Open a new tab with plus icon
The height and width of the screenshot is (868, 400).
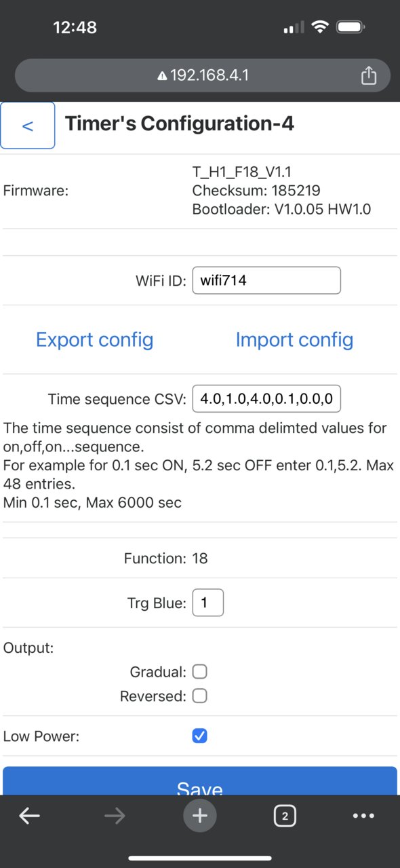pyautogui.click(x=200, y=816)
